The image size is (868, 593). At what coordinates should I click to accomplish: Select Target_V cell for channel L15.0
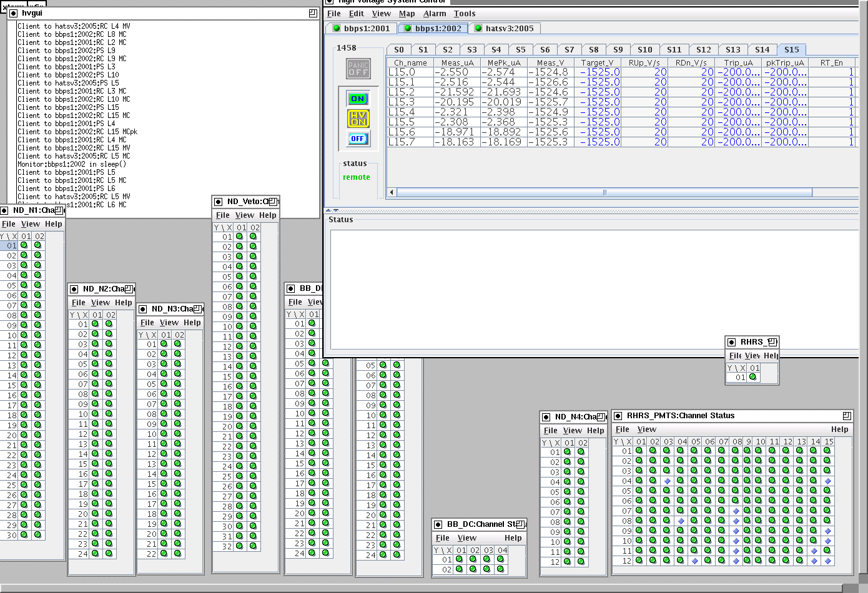(x=598, y=72)
